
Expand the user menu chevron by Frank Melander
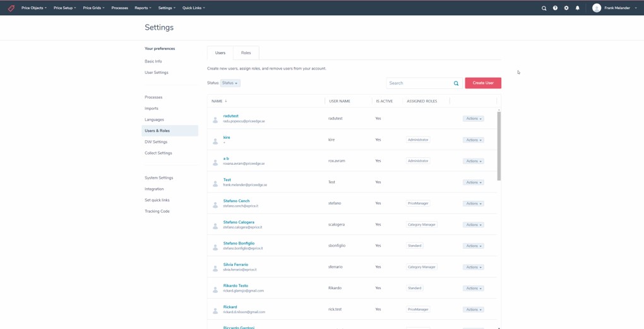(636, 8)
